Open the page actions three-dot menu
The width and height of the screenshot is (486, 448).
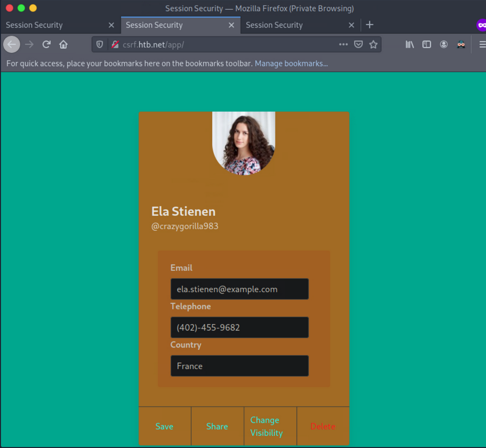tap(343, 44)
